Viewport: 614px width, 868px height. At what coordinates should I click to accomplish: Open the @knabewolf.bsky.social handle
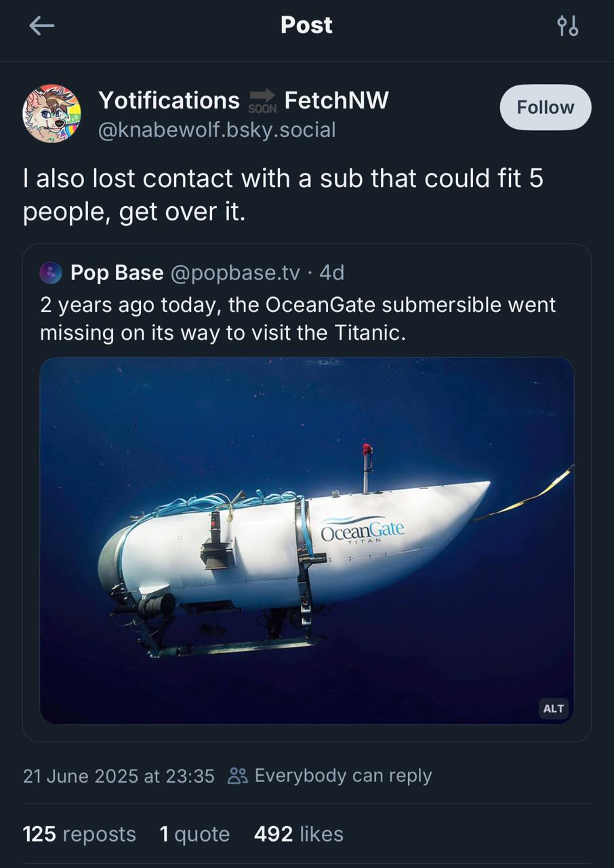pos(217,130)
